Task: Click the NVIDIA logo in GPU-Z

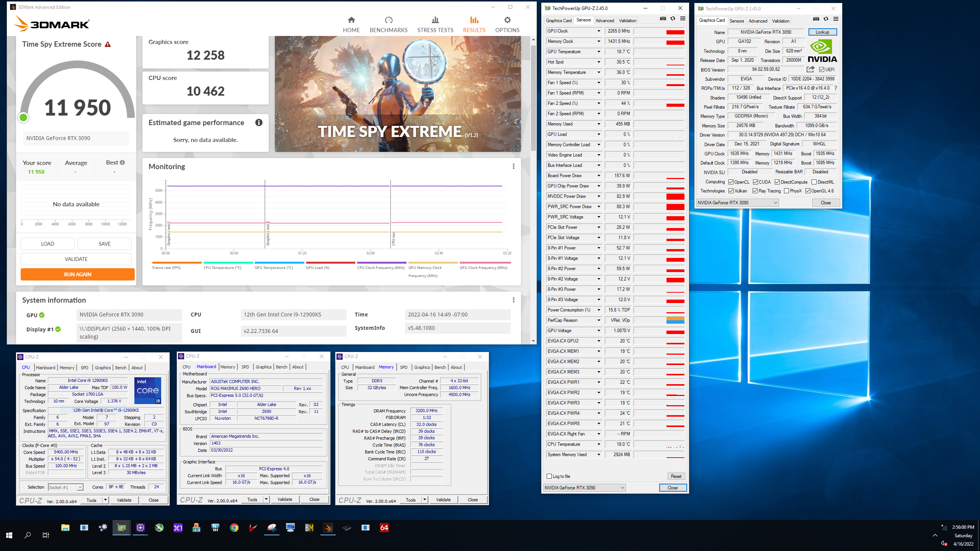Action: (x=822, y=51)
